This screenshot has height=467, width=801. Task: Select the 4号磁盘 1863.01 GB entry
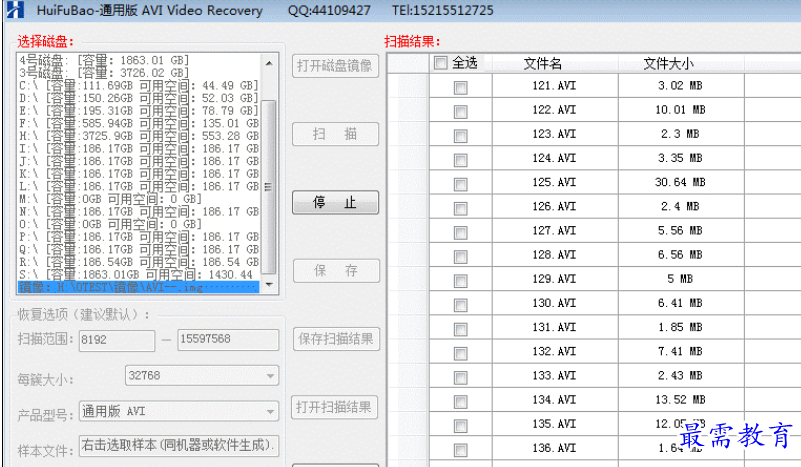pos(138,60)
